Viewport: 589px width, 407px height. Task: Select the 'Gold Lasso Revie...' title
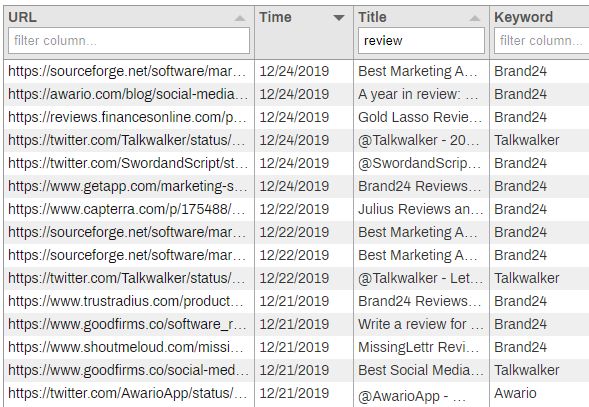pyautogui.click(x=420, y=117)
